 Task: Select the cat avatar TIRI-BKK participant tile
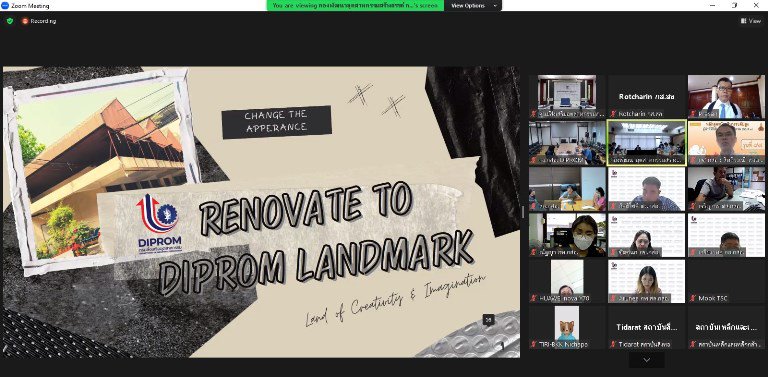(567, 327)
